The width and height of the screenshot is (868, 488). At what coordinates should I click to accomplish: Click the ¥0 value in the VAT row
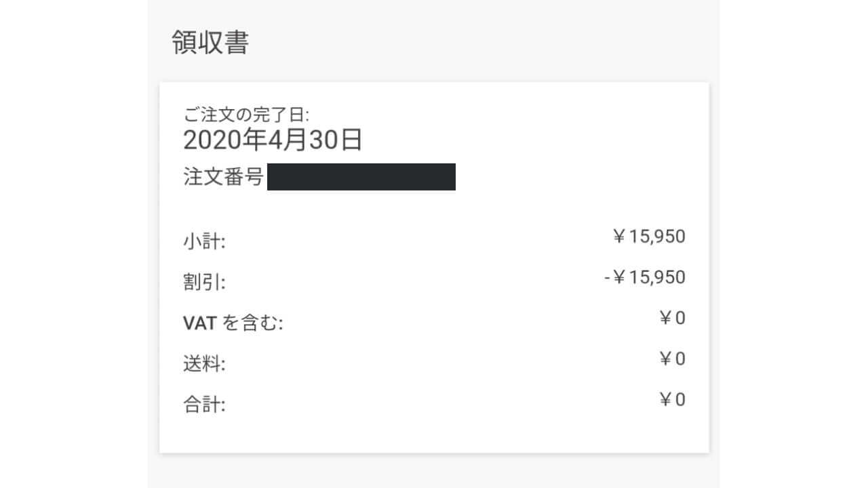coord(672,318)
